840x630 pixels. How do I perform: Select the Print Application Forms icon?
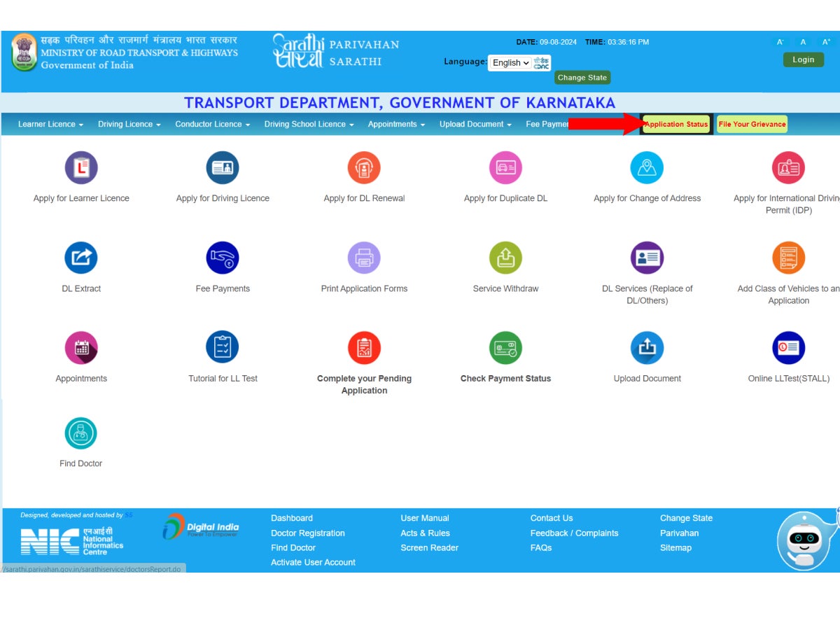coord(364,257)
